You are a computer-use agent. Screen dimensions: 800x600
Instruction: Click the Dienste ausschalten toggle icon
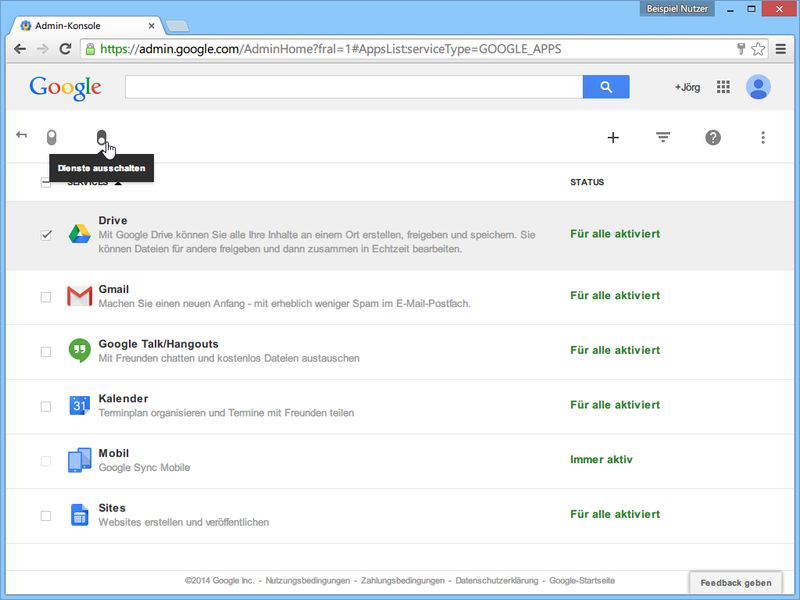102,137
